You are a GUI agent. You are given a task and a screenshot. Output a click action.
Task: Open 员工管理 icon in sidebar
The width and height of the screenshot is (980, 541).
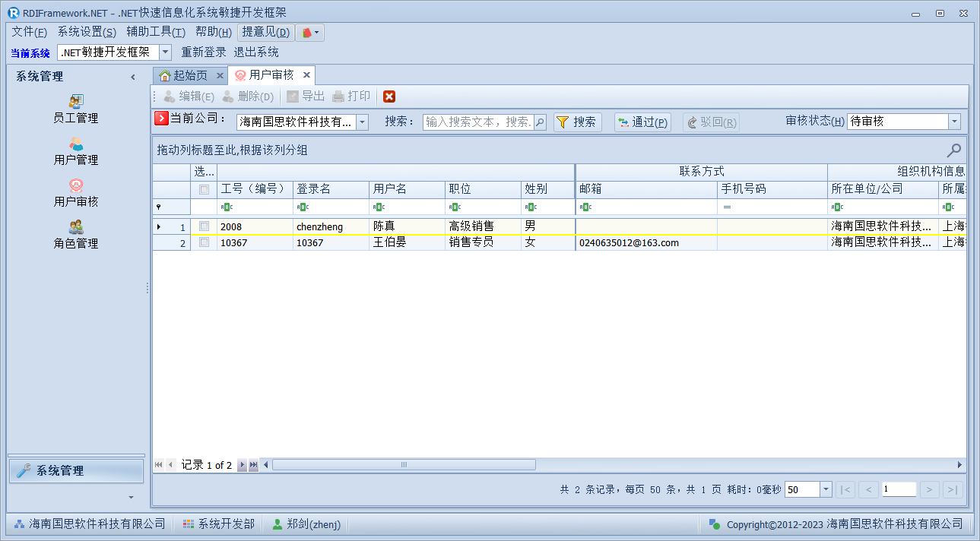76,101
